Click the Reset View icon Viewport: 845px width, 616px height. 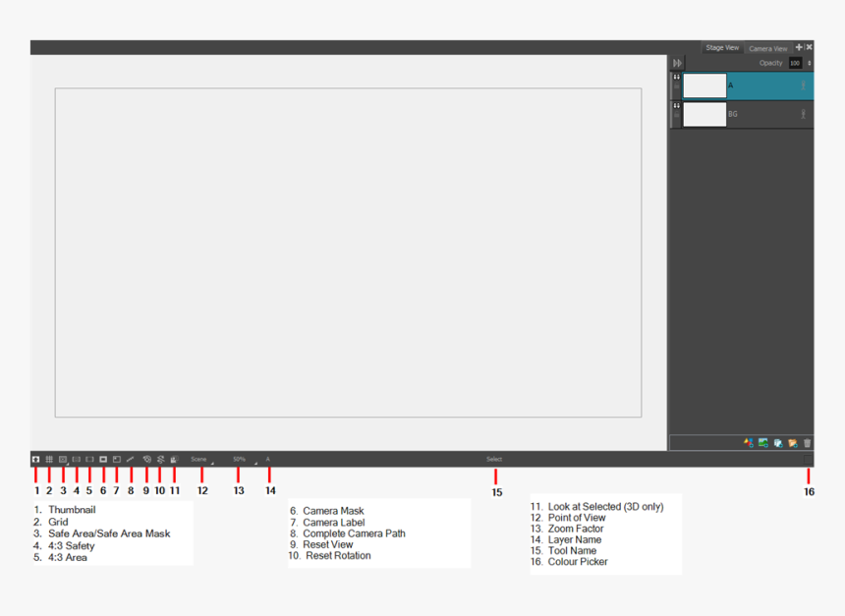pyautogui.click(x=146, y=459)
